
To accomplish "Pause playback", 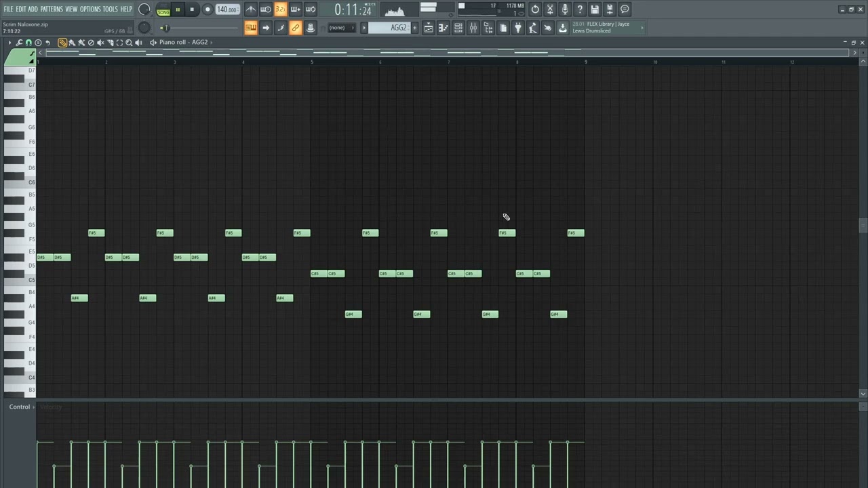I will 178,9.
